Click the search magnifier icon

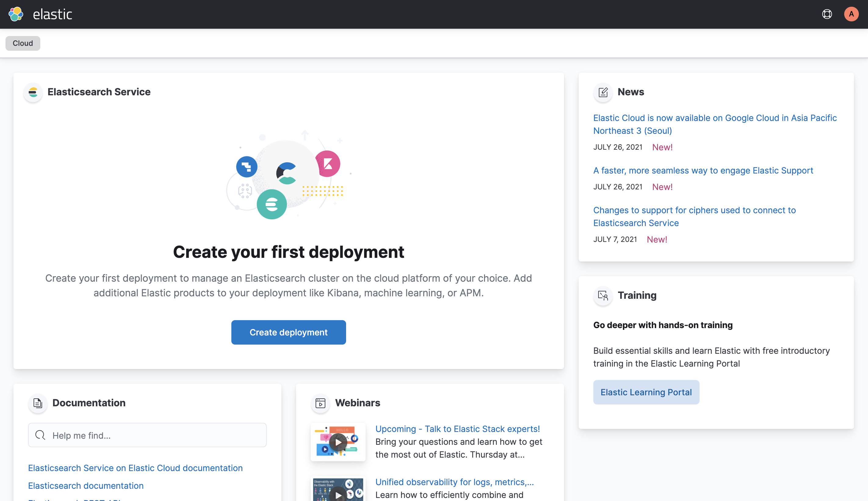click(x=41, y=435)
